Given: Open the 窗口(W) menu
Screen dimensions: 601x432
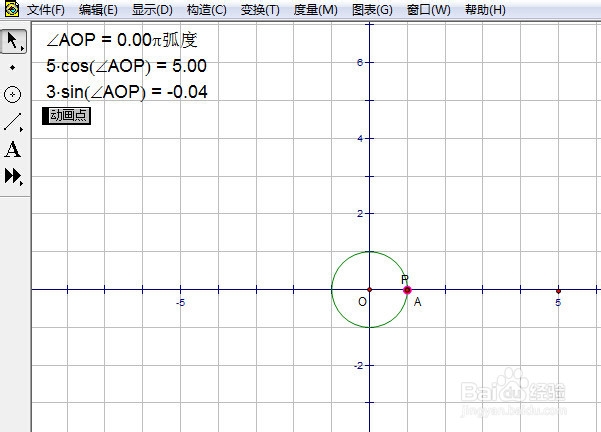Looking at the screenshot, I should point(429,10).
